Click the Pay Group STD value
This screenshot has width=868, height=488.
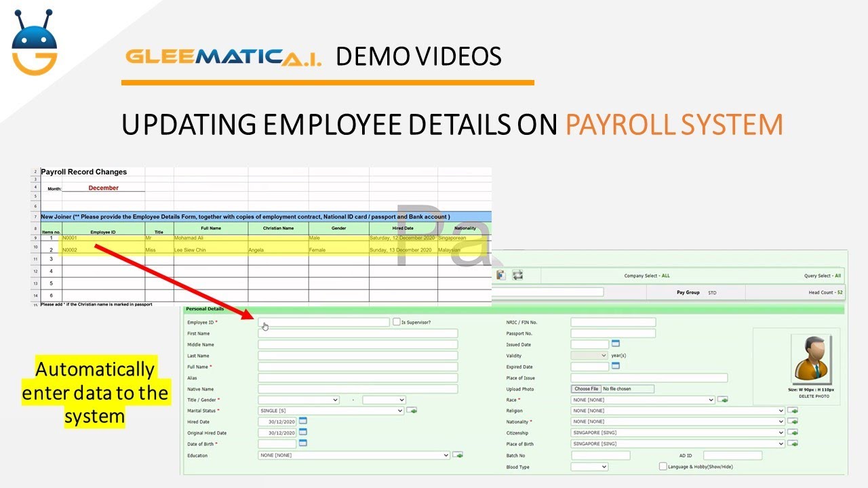(x=712, y=293)
